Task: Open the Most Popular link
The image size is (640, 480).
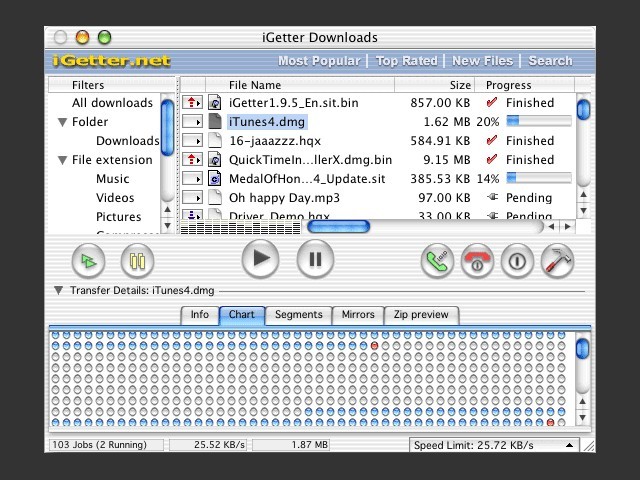Action: coord(319,61)
